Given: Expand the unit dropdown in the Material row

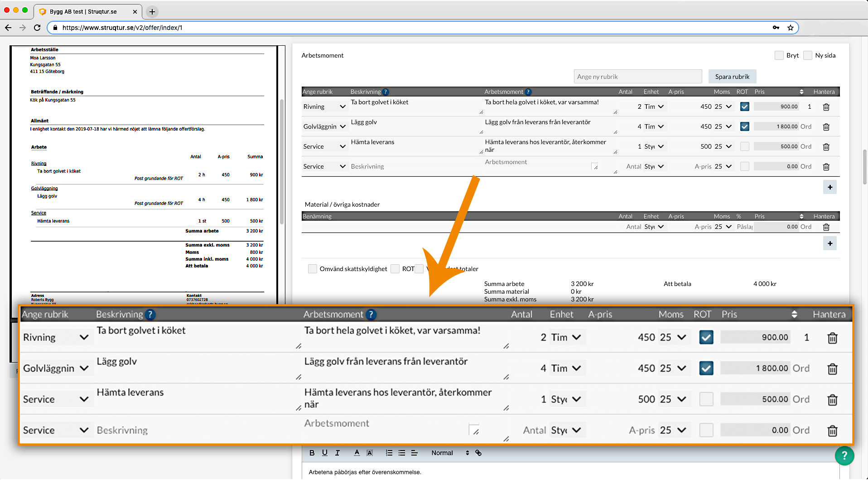Looking at the screenshot, I should tap(654, 227).
